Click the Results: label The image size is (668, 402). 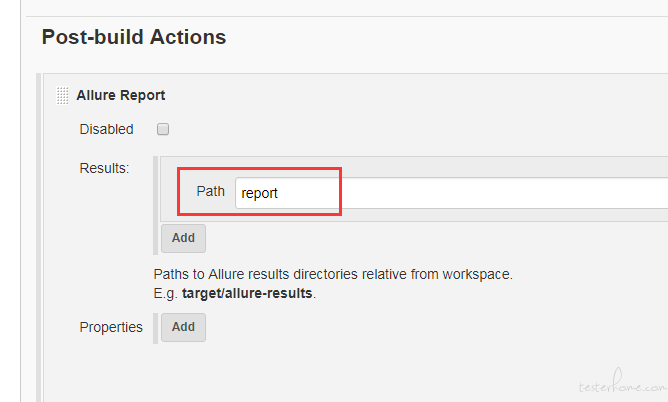click(x=104, y=168)
